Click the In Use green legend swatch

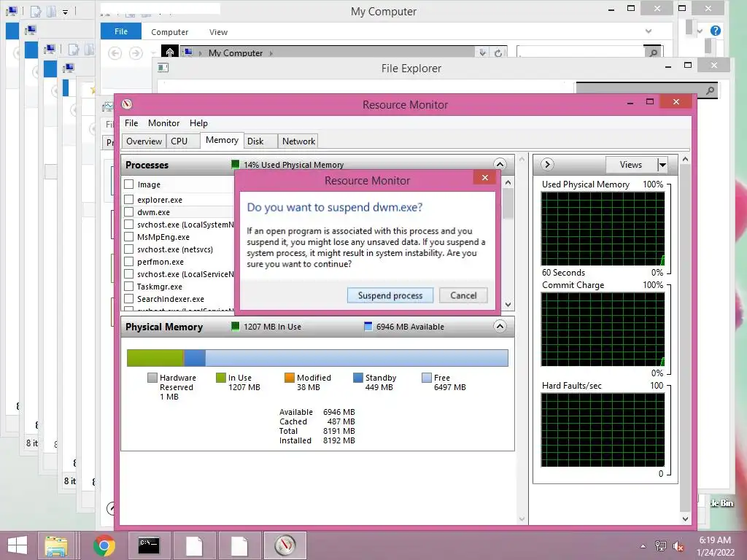[x=220, y=378]
